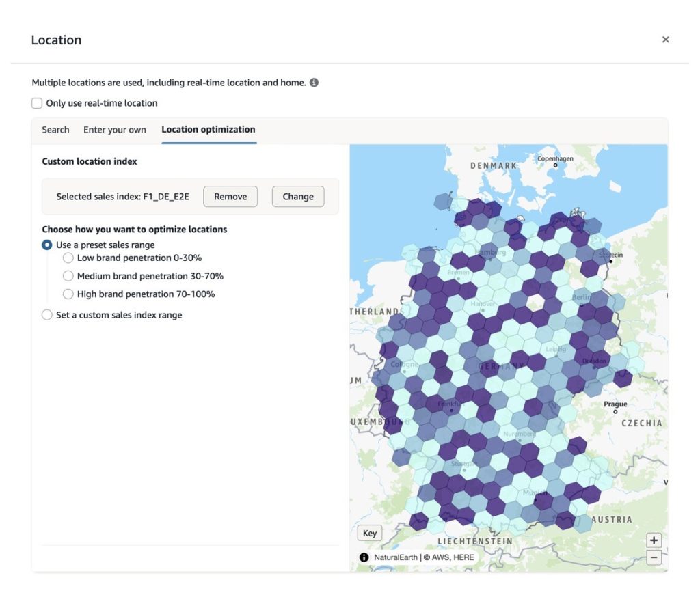This screenshot has height=595, width=700.
Task: Click the Frankfurt label on the map
Action: coord(450,404)
